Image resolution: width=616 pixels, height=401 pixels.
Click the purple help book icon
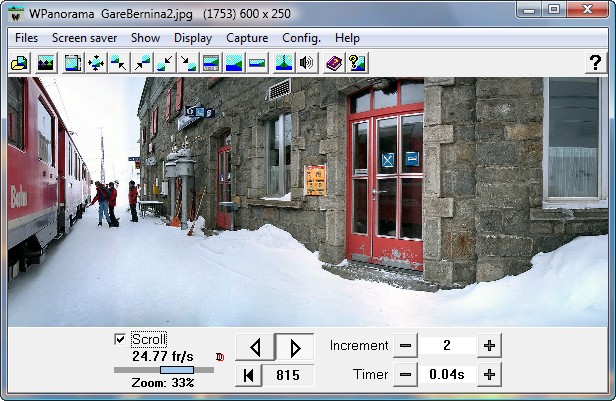pos(334,63)
